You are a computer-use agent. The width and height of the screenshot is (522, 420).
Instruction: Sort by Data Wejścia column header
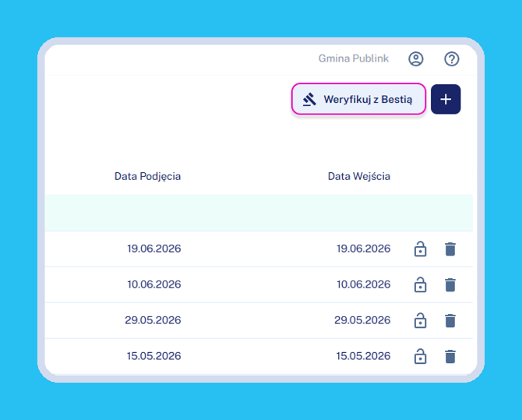359,176
